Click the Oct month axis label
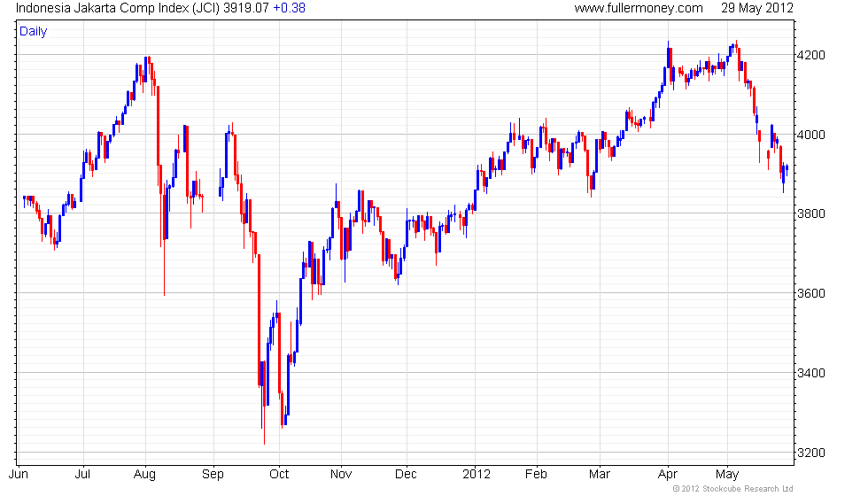 [x=279, y=475]
